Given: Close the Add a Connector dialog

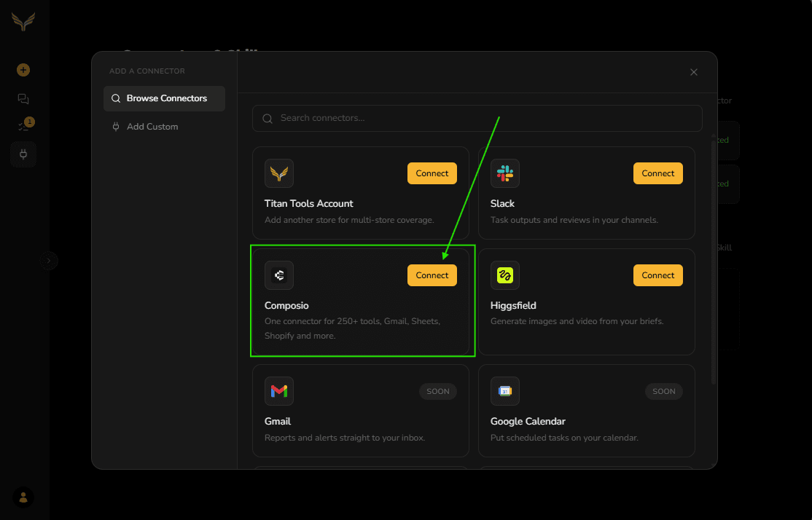Looking at the screenshot, I should (x=694, y=72).
